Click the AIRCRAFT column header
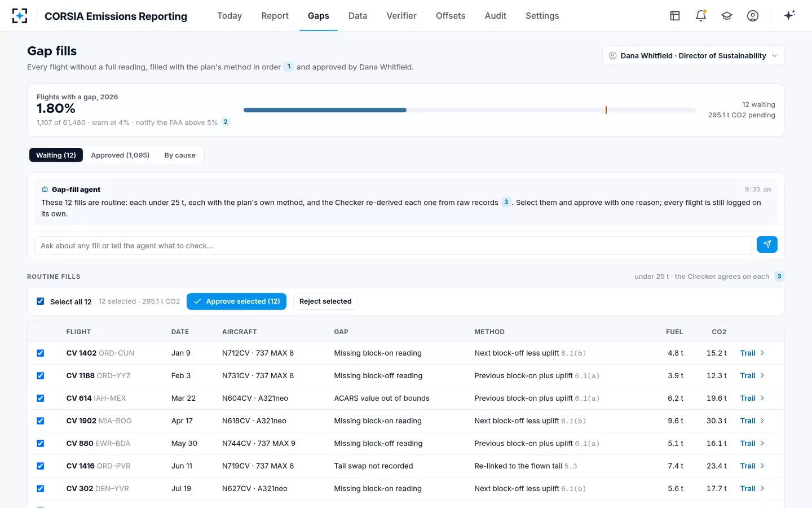This screenshot has width=812, height=508. pos(240,332)
